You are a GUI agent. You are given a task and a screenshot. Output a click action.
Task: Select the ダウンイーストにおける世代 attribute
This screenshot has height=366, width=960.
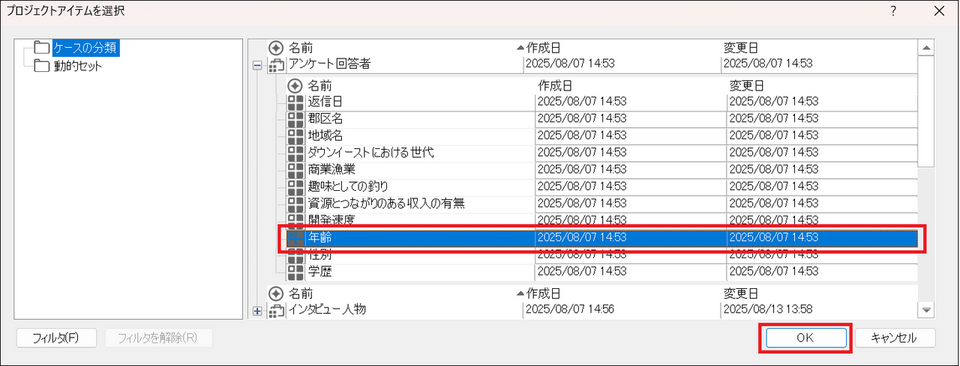click(x=602, y=153)
